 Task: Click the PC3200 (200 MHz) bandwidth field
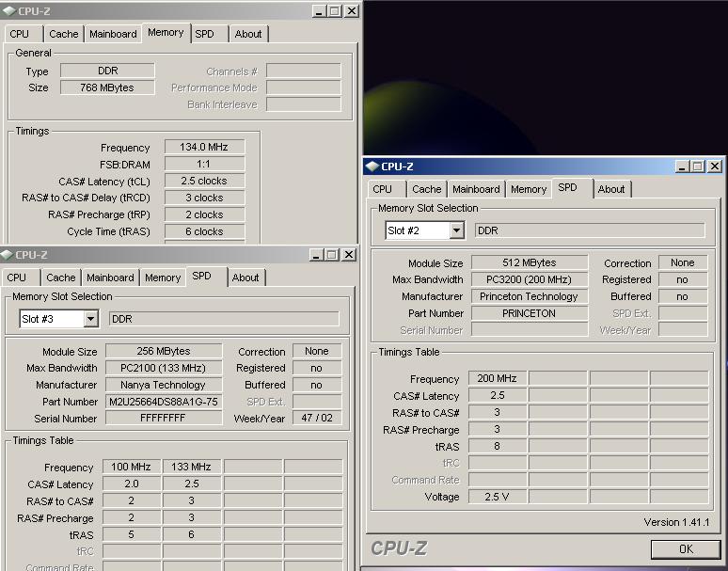click(530, 279)
